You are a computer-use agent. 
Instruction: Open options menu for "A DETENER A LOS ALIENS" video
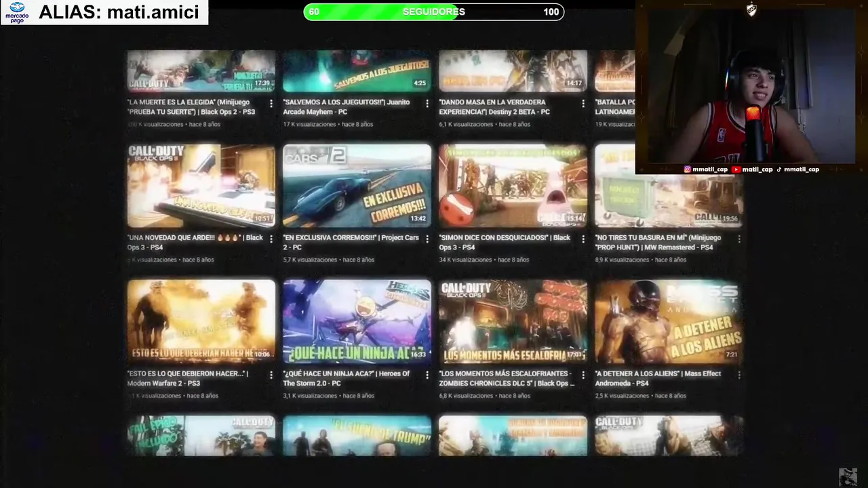(738, 375)
